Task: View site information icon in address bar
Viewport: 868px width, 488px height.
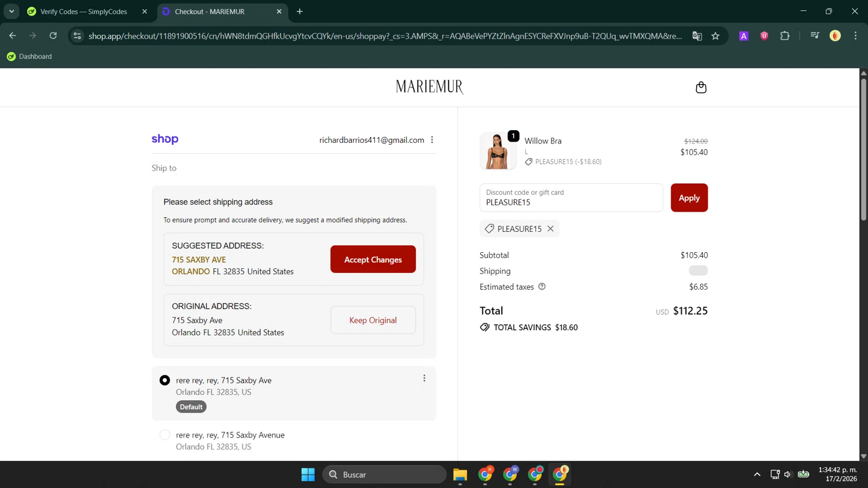Action: tap(77, 36)
